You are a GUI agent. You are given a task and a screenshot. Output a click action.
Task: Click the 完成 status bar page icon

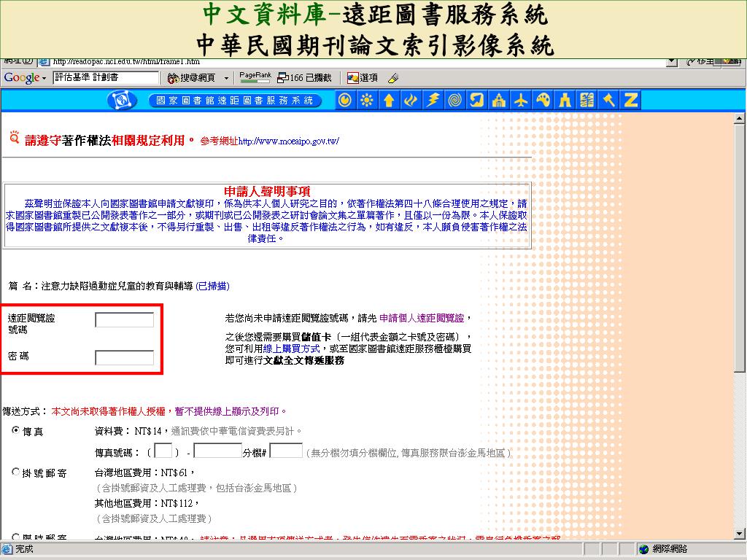7,549
